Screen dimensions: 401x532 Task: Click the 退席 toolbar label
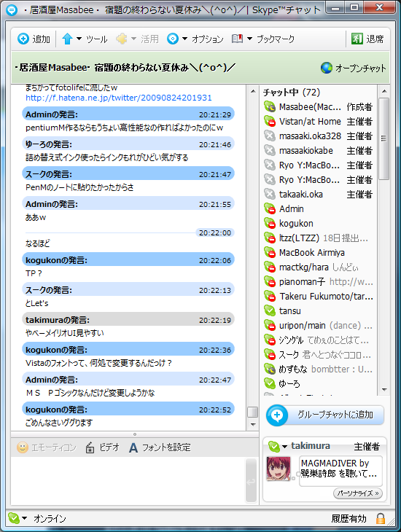click(375, 39)
